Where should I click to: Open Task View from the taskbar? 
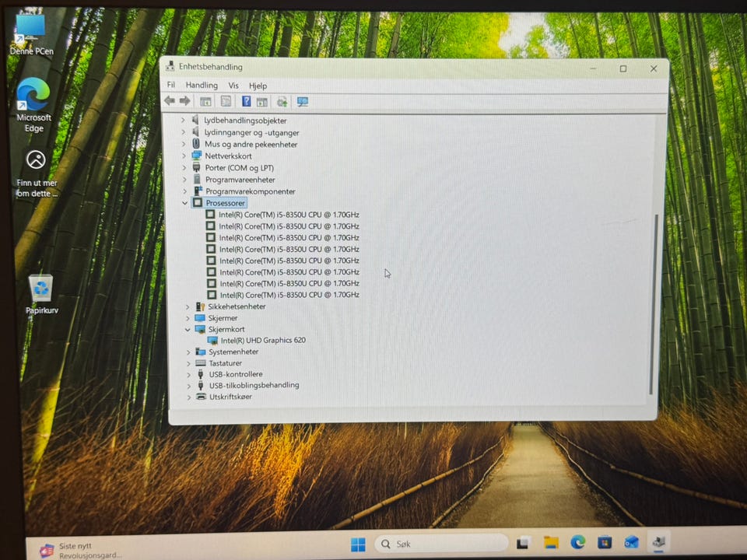523,544
